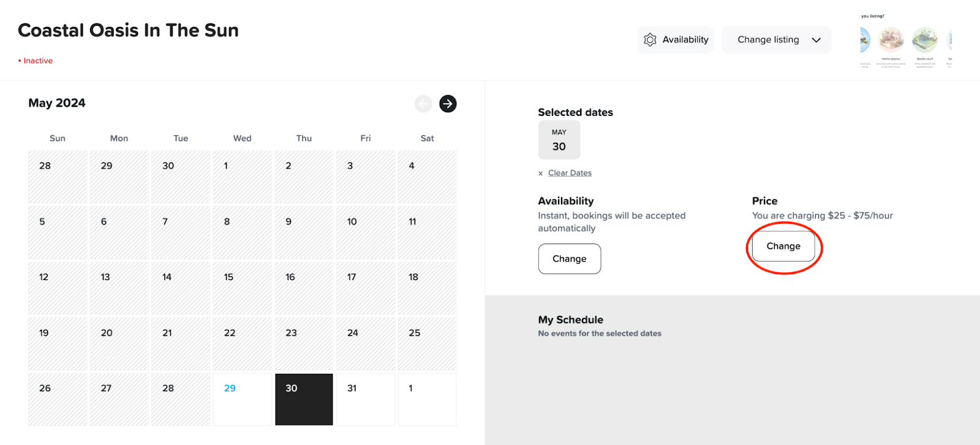Select May 31 on the calendar

(365, 399)
